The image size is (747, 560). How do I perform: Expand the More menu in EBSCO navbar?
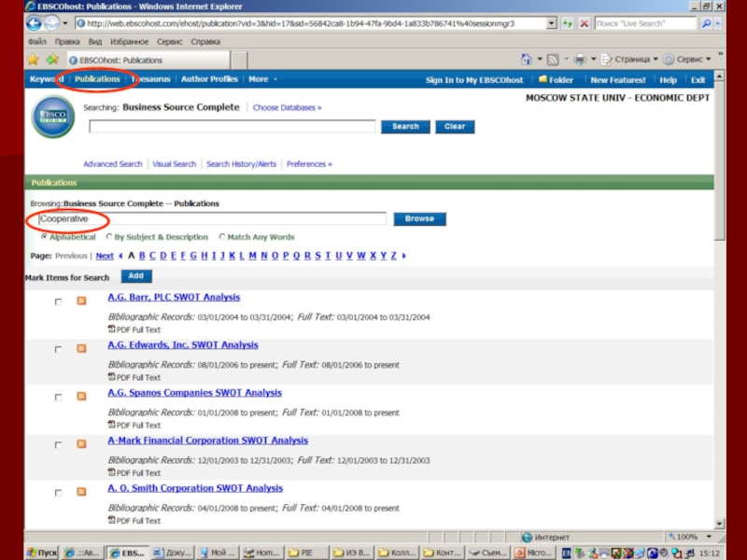(x=262, y=79)
